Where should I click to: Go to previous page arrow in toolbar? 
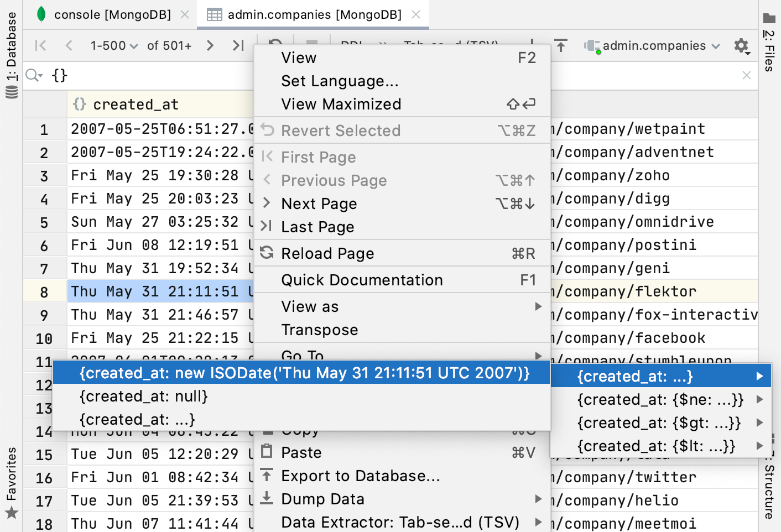[x=69, y=45]
